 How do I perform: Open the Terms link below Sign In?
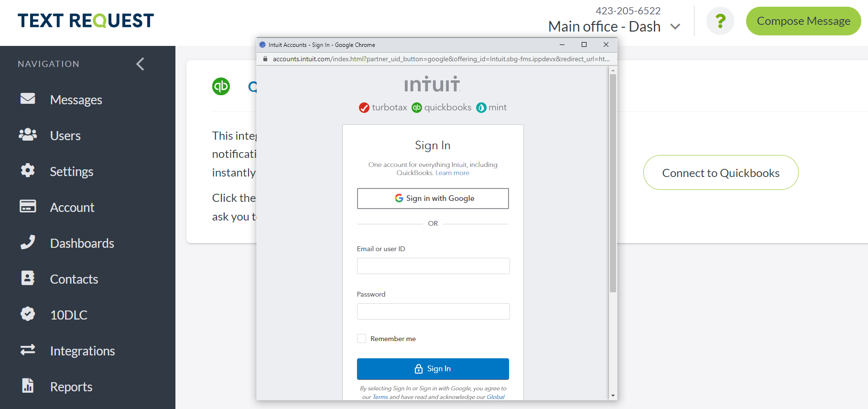click(380, 397)
